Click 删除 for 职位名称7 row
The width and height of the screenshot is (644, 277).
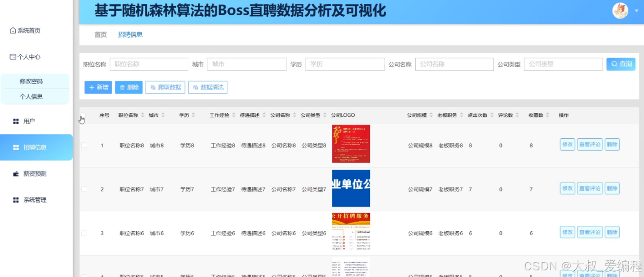point(612,188)
